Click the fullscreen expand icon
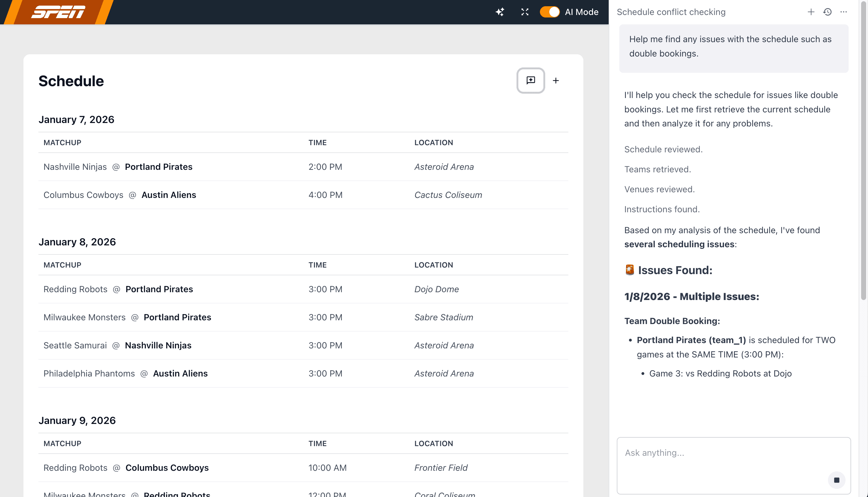 [525, 12]
